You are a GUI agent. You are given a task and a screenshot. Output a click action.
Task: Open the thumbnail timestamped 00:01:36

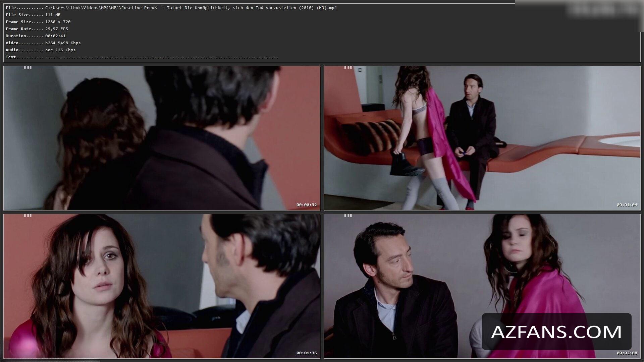coord(162,286)
